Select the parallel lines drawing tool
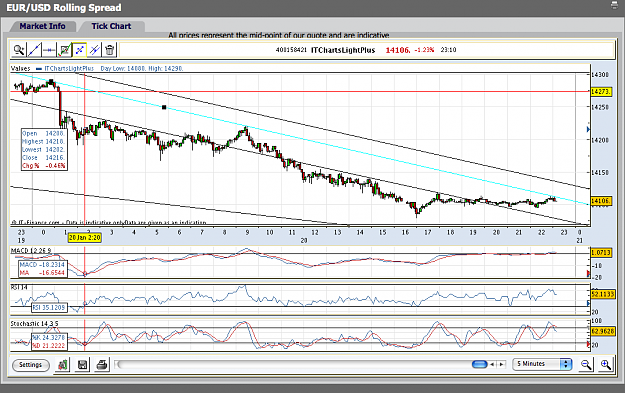The image size is (625, 393). pos(94,50)
